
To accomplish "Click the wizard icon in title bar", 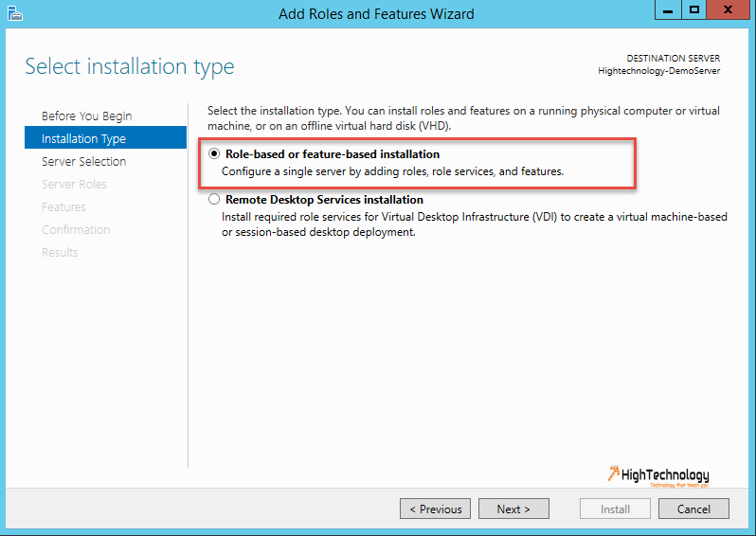I will tap(15, 13).
